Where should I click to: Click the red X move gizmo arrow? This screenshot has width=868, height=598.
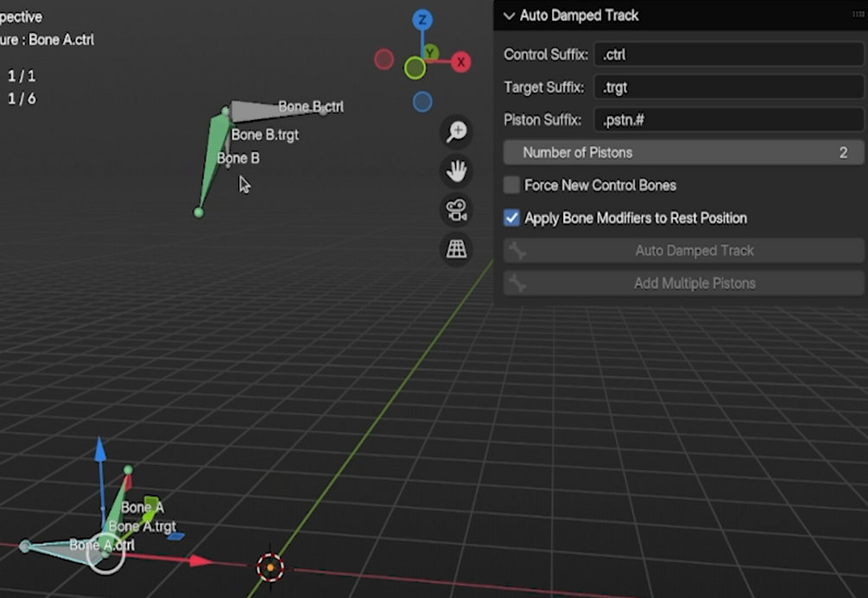200,561
